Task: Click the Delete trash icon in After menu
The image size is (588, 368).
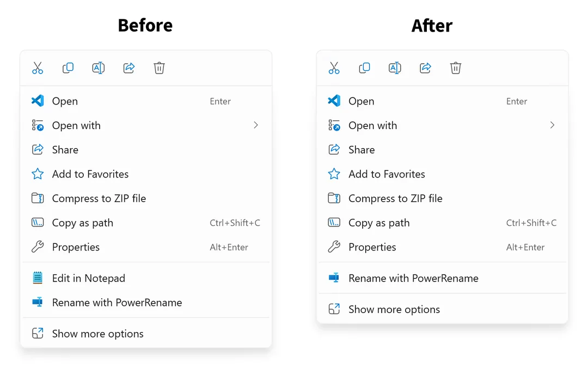Action: pyautogui.click(x=456, y=68)
